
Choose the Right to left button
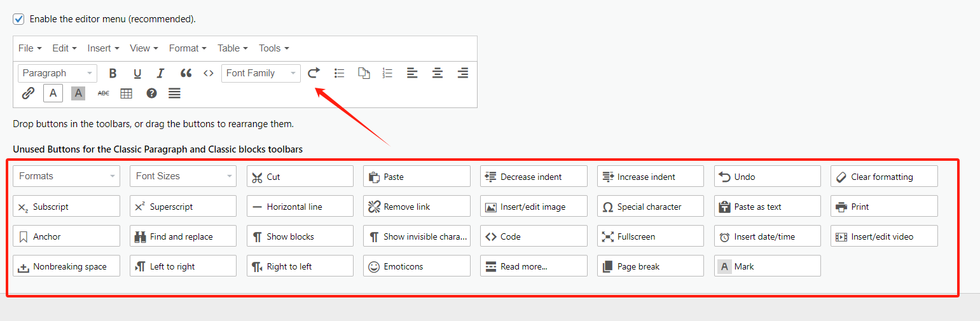300,266
